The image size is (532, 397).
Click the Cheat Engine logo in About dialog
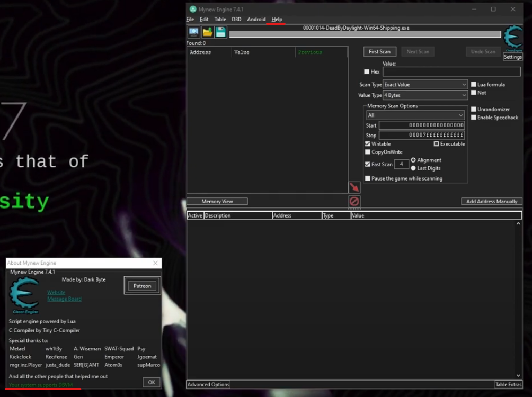[x=24, y=295]
